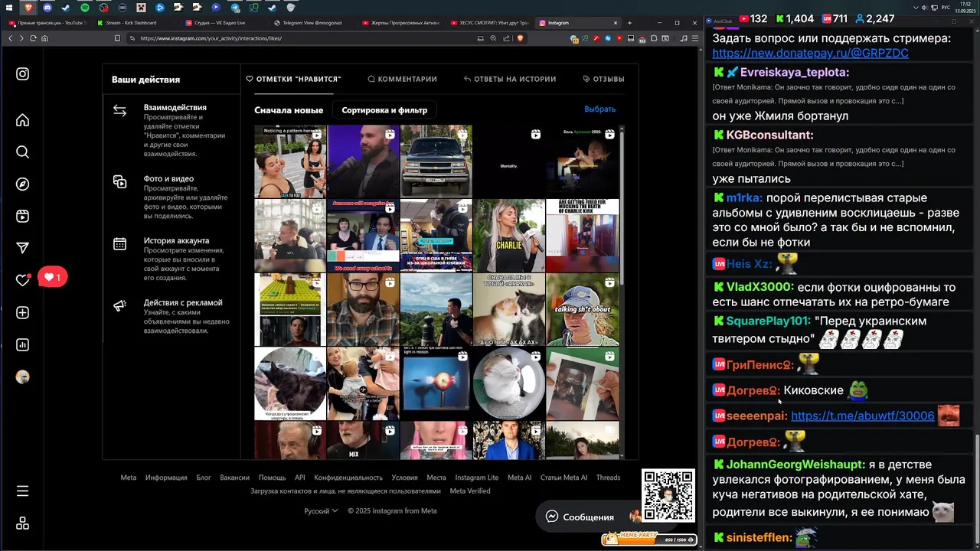
Task: Click username Evreiskaya_teplota in chat
Action: point(795,72)
